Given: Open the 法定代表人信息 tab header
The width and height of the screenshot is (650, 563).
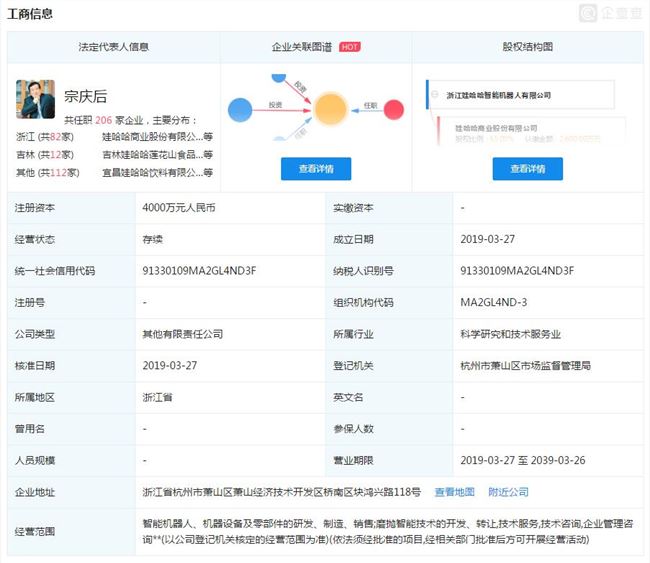Looking at the screenshot, I should click(x=114, y=47).
